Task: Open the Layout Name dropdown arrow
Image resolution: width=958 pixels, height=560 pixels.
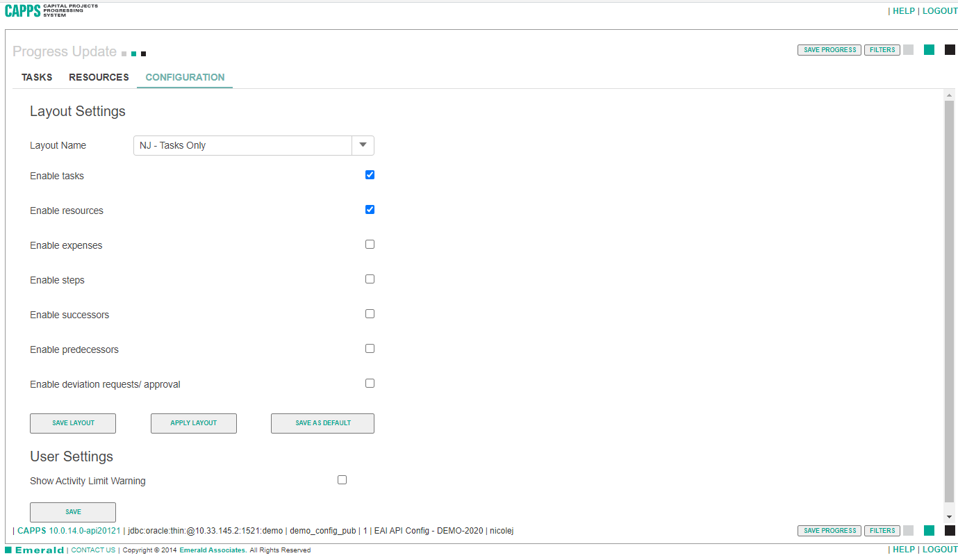Action: click(x=363, y=145)
